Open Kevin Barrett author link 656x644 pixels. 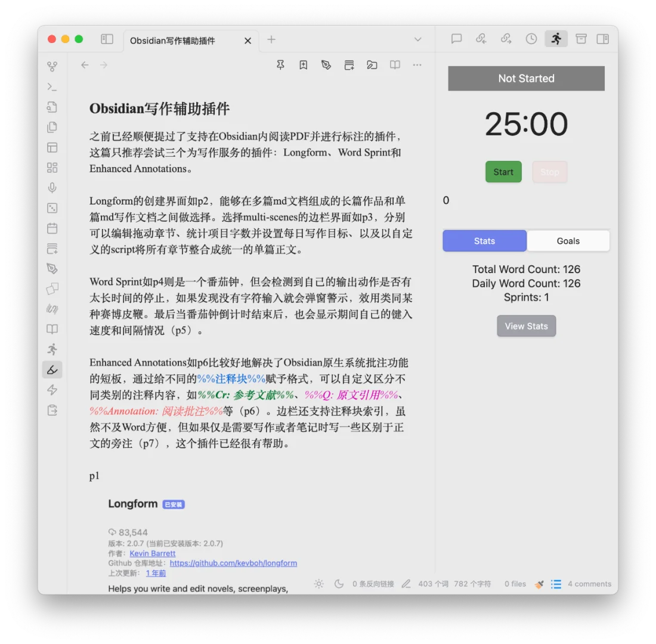pos(152,553)
